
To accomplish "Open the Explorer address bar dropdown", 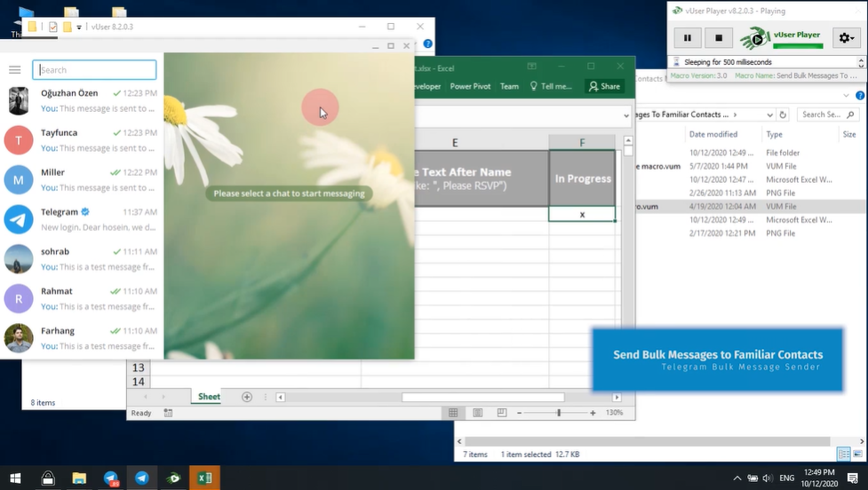I will tap(769, 115).
